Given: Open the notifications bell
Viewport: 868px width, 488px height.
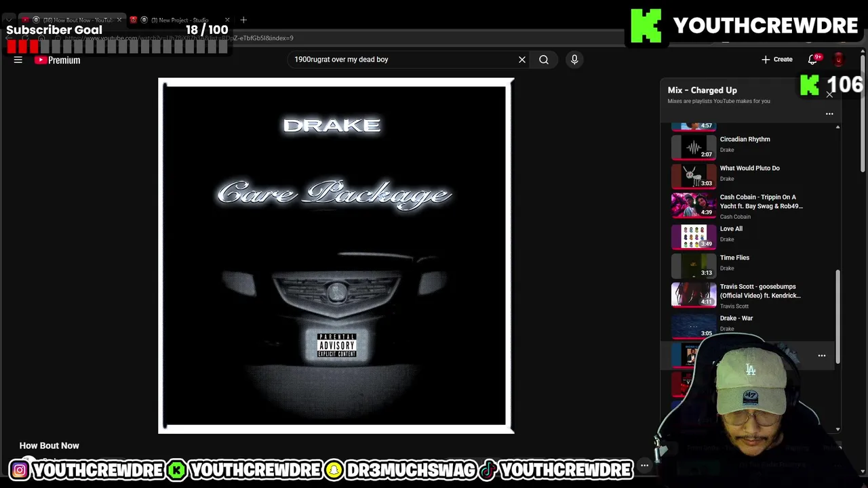Looking at the screenshot, I should (813, 60).
